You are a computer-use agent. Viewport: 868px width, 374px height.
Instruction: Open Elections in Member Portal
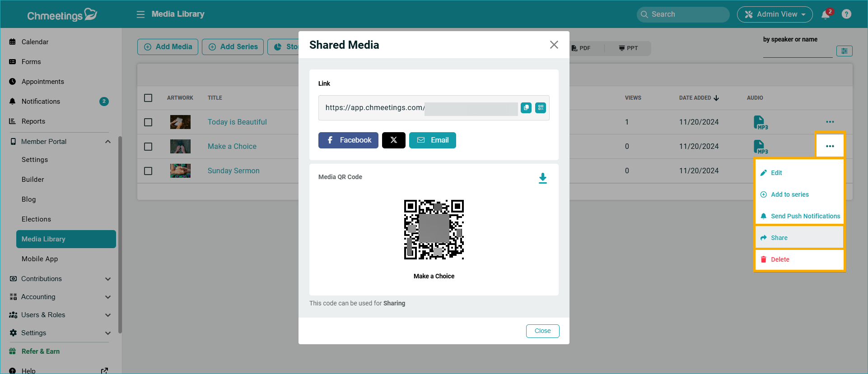[36, 219]
